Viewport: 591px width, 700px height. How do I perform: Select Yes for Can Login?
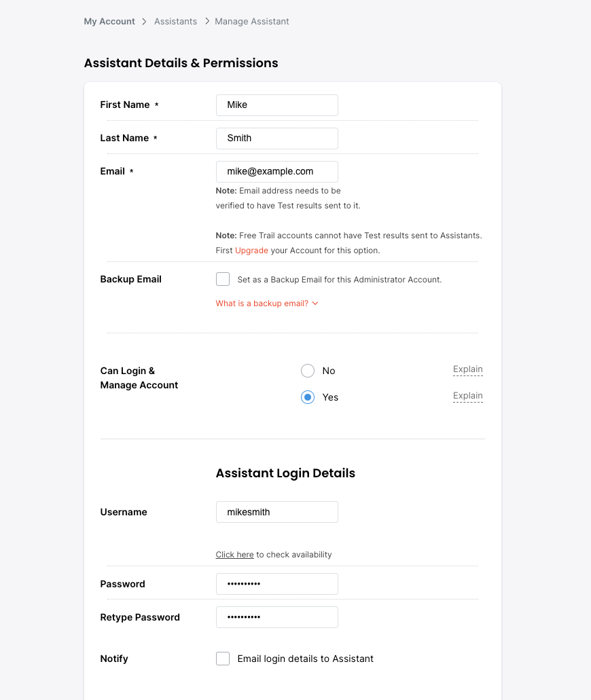click(x=308, y=397)
